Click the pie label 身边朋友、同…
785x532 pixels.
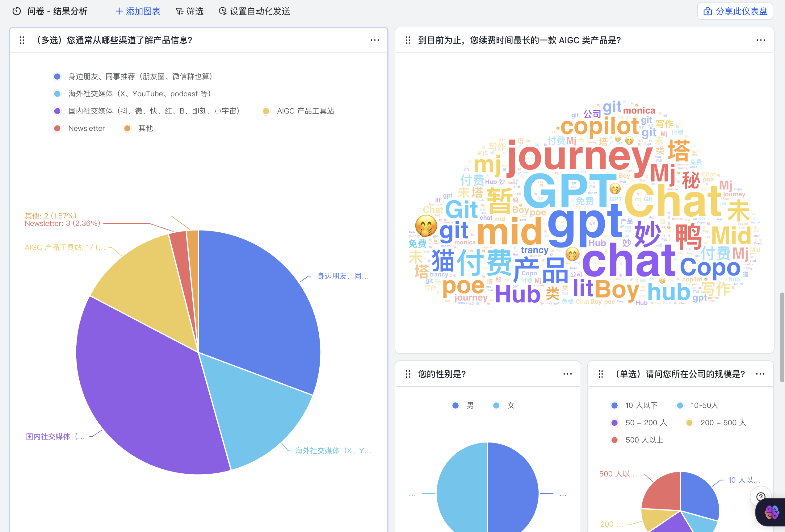point(343,276)
